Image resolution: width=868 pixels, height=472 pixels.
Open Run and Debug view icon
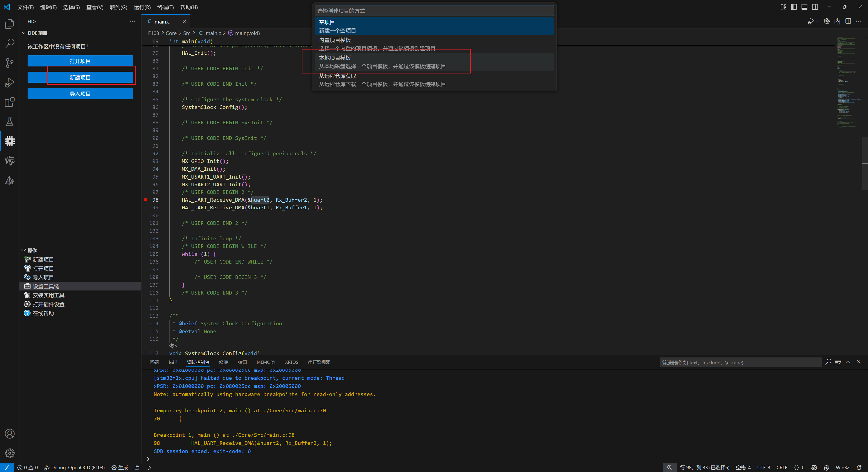[x=10, y=82]
